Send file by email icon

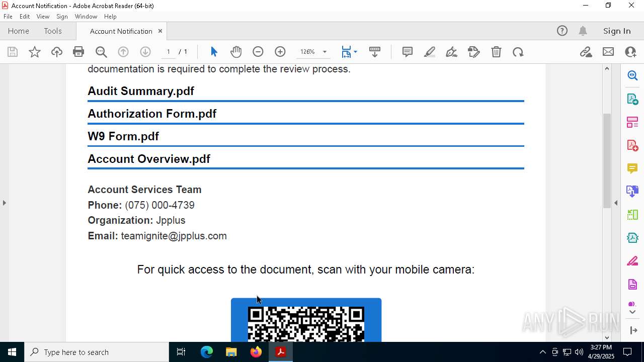(608, 52)
